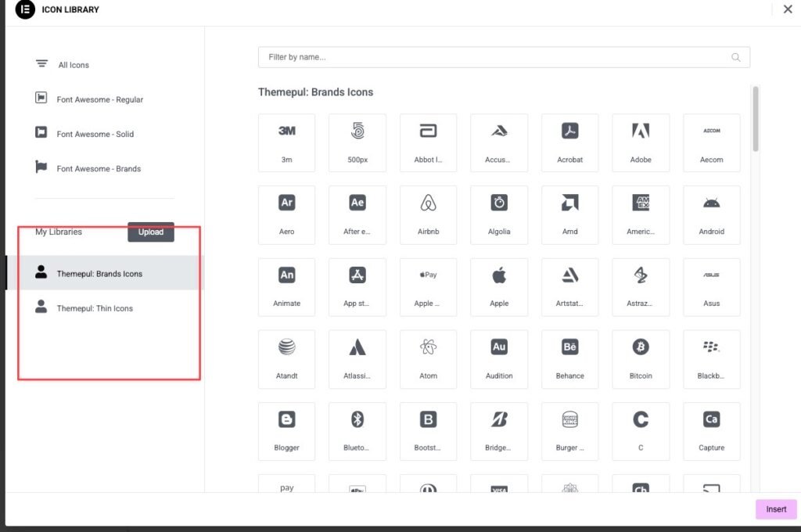Viewport: 801px width, 532px height.
Task: Close the Icon Library dialog
Action: 787,9
